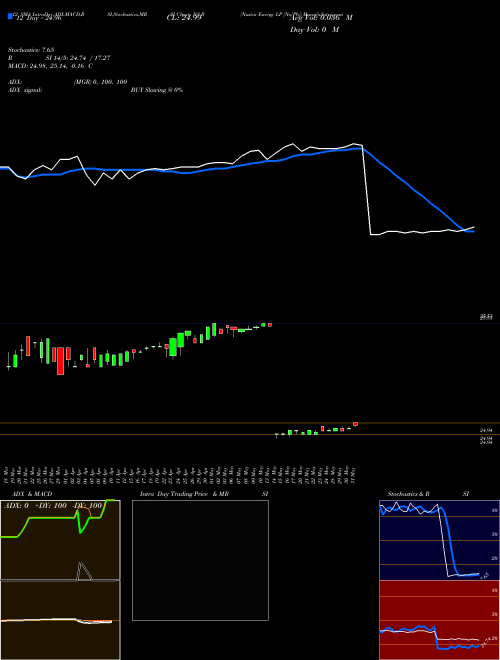Click the red-background RSI chart panel
Image resolution: width=500 pixels, height=660 pixels.
(x=439, y=620)
